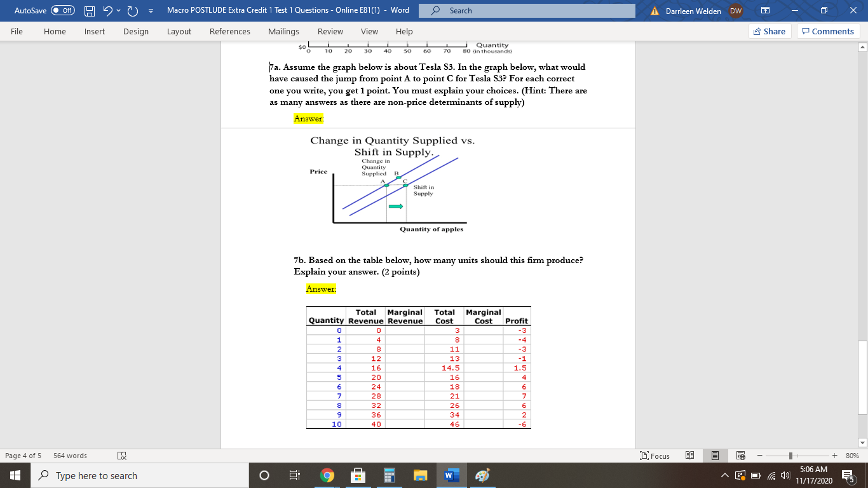Click the vertical scrollbar down arrow

[862, 442]
